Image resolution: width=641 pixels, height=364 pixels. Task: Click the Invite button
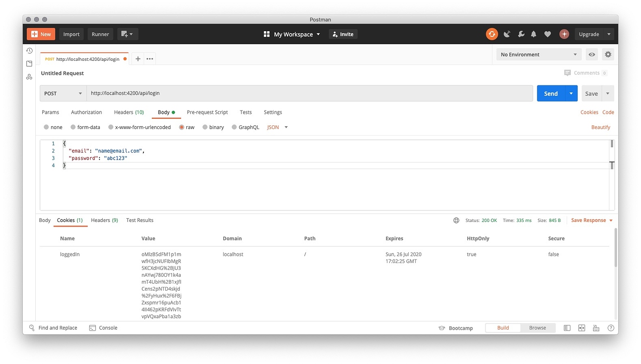pos(343,34)
